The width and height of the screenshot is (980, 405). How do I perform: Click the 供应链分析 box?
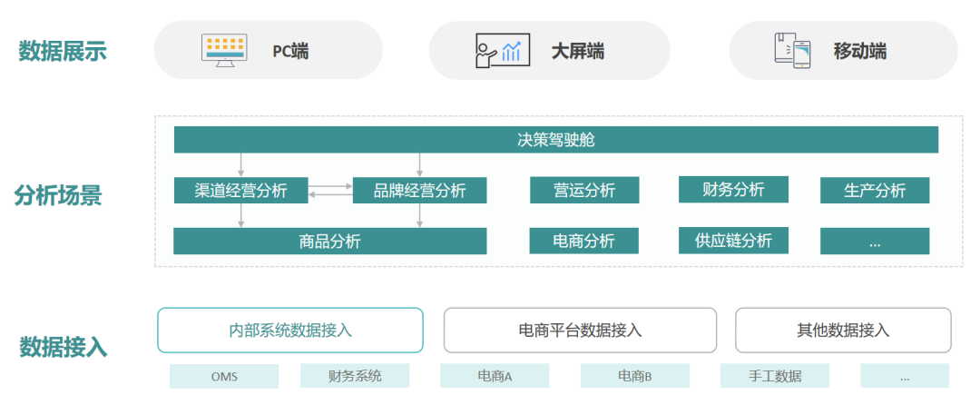[733, 241]
